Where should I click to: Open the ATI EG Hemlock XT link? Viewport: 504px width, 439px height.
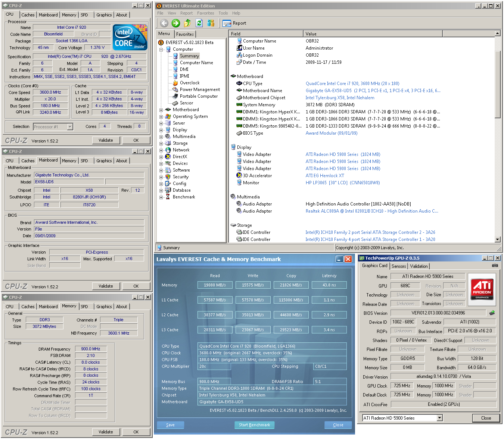click(x=325, y=176)
